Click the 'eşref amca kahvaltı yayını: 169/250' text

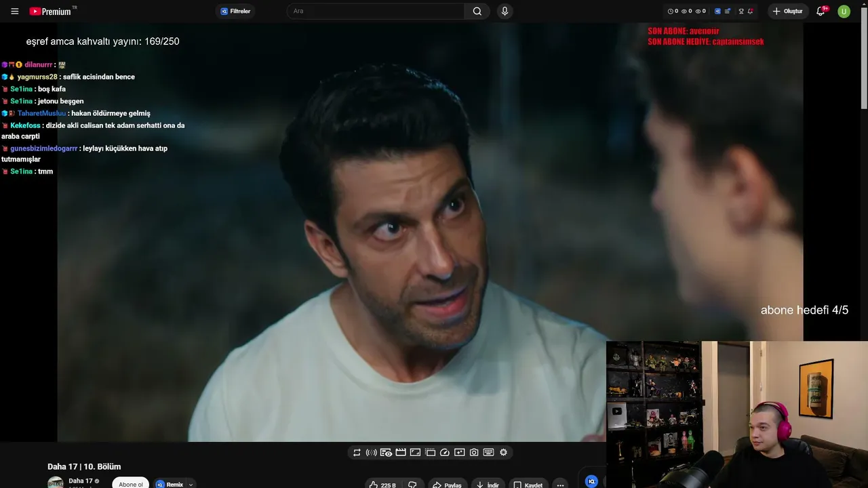click(102, 41)
